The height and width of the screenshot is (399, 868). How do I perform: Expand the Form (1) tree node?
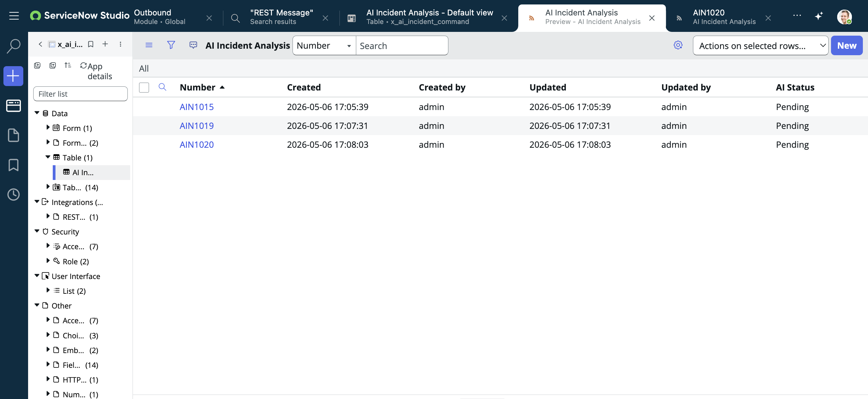pyautogui.click(x=48, y=127)
